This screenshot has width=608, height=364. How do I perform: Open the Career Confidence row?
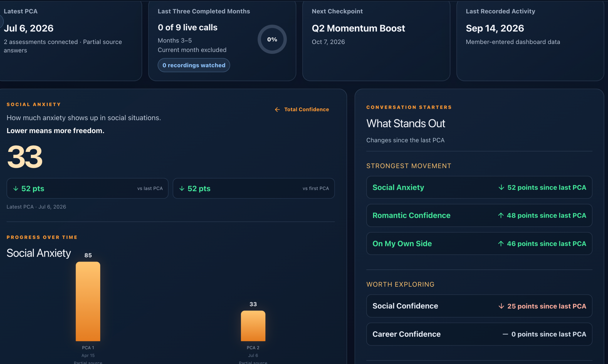(479, 334)
